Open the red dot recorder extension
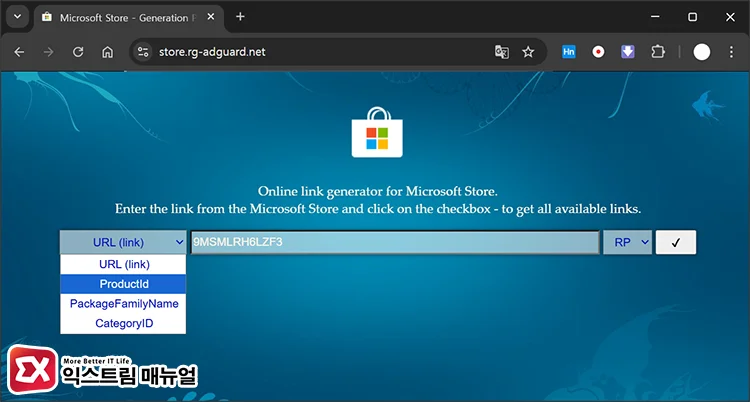This screenshot has width=750, height=402. point(598,52)
